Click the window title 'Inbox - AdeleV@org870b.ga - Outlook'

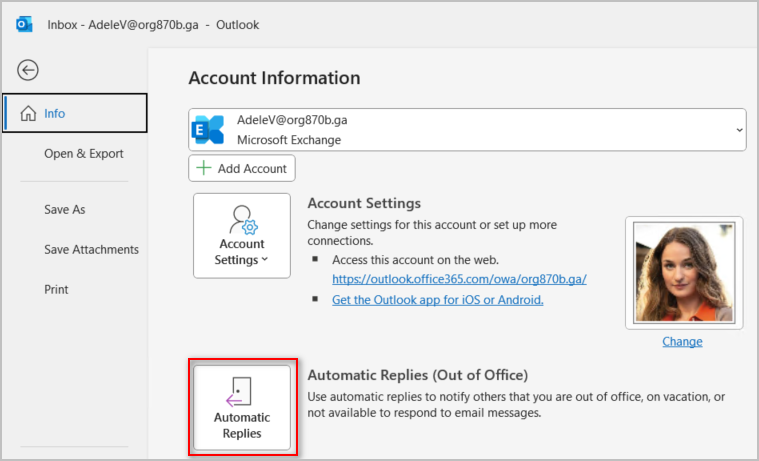click(153, 25)
